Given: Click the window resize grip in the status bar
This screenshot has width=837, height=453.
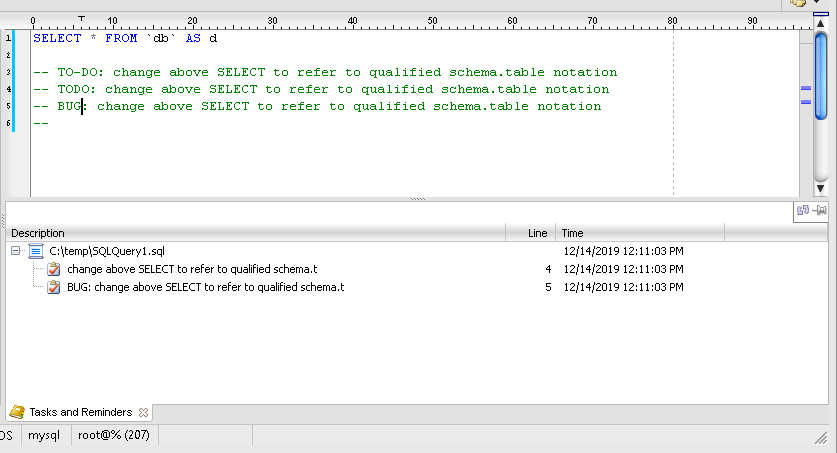Looking at the screenshot, I should [821, 439].
